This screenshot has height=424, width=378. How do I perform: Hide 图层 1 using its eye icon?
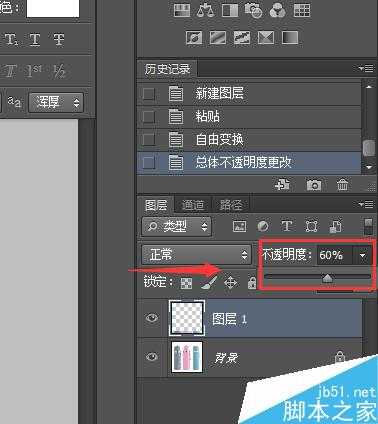152,318
